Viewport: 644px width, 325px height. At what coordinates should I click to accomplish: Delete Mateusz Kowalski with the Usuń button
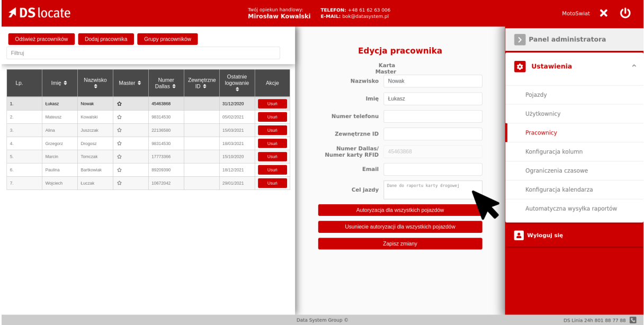pos(272,117)
